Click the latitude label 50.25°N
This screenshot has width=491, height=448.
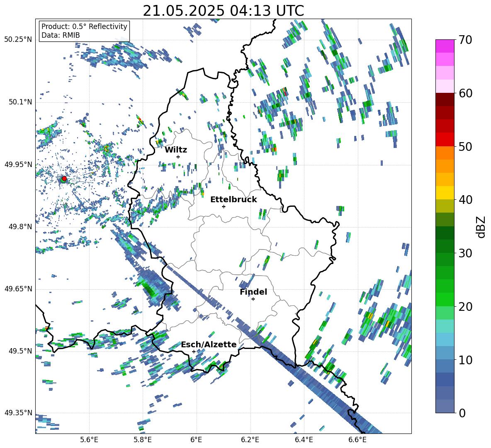[x=18, y=40]
